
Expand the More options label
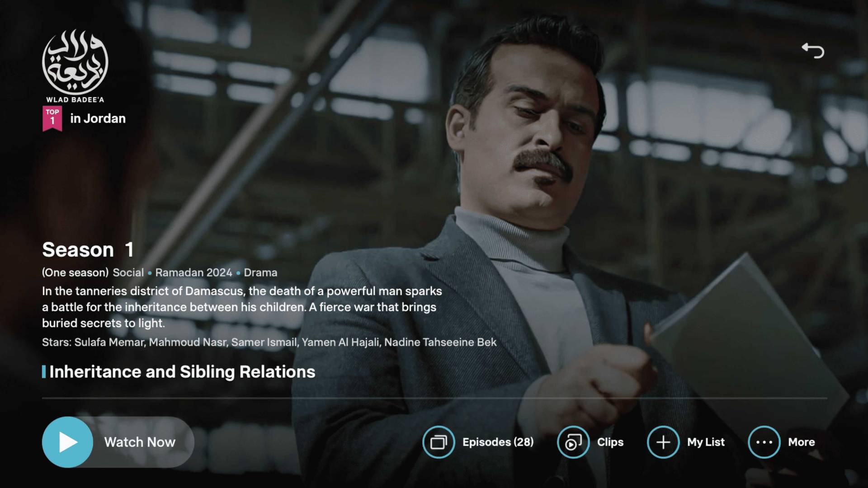(801, 442)
